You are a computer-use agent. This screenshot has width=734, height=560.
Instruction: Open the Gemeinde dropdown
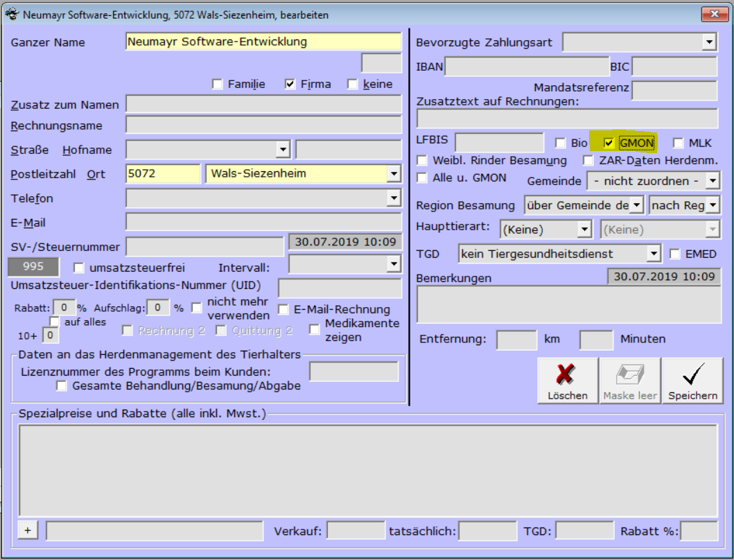click(713, 181)
